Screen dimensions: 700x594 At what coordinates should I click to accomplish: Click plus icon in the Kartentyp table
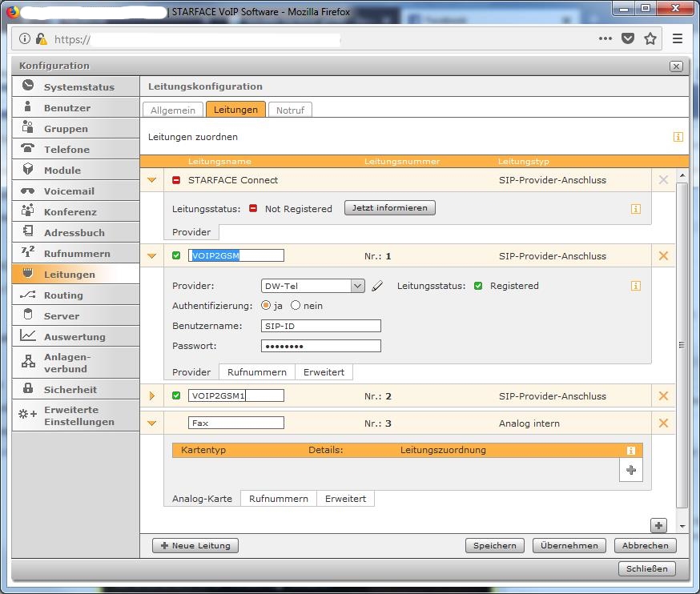click(x=631, y=470)
